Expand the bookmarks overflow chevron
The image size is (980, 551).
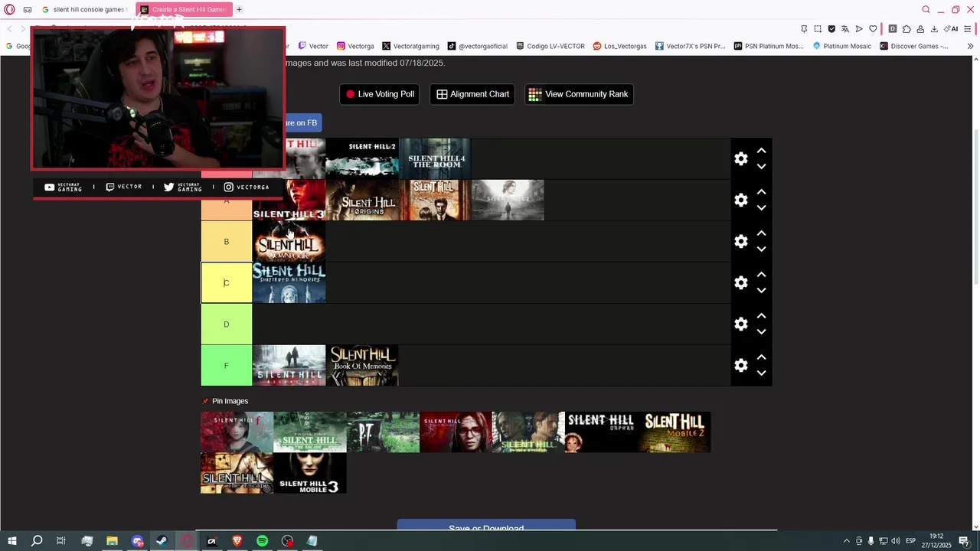point(970,46)
